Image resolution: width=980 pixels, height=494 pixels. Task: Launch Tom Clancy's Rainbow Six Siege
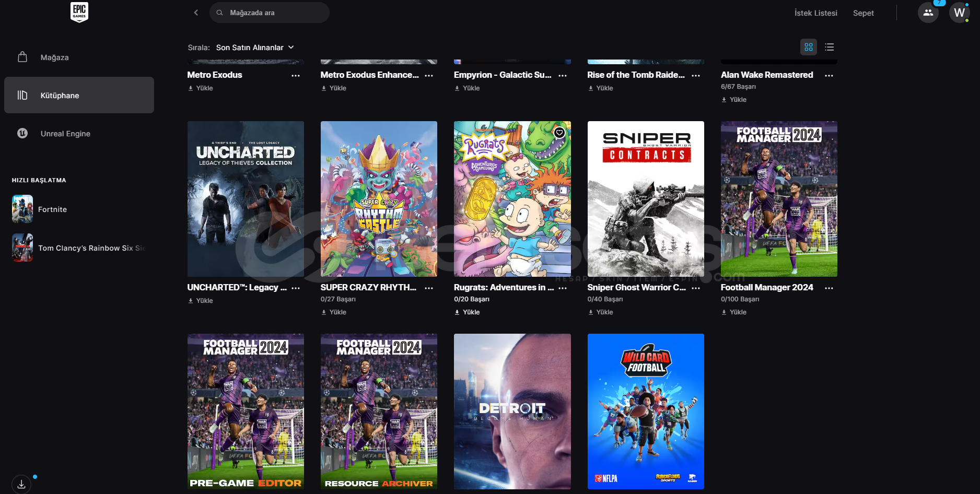click(x=78, y=248)
